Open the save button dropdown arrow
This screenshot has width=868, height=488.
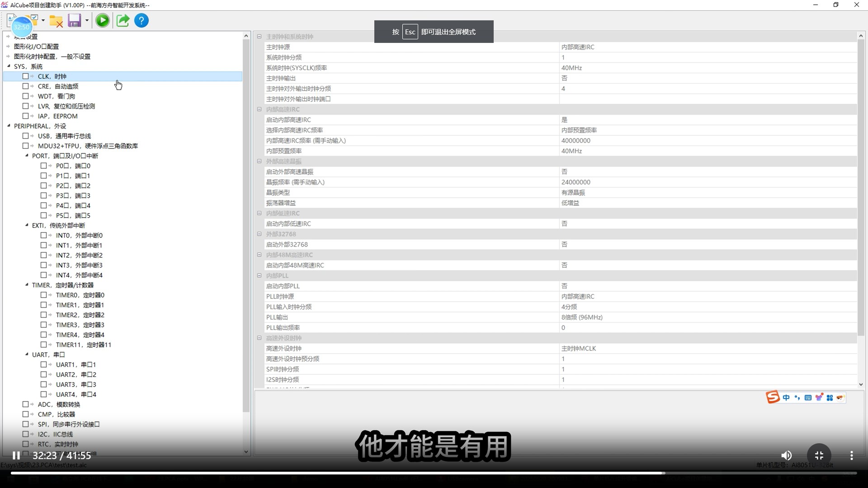(x=87, y=21)
